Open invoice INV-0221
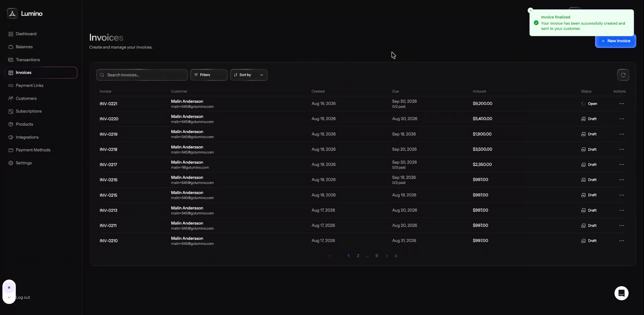Viewport: 644px width, 315px height. pos(108,104)
